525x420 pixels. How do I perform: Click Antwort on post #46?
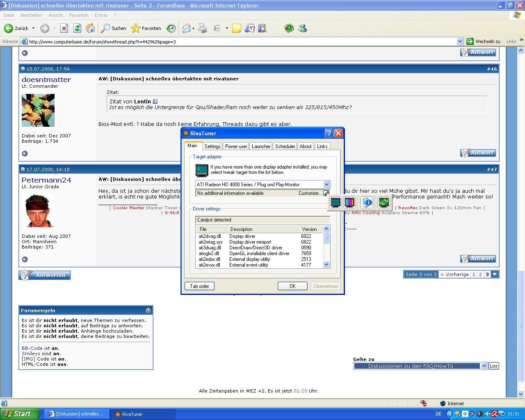click(x=478, y=153)
